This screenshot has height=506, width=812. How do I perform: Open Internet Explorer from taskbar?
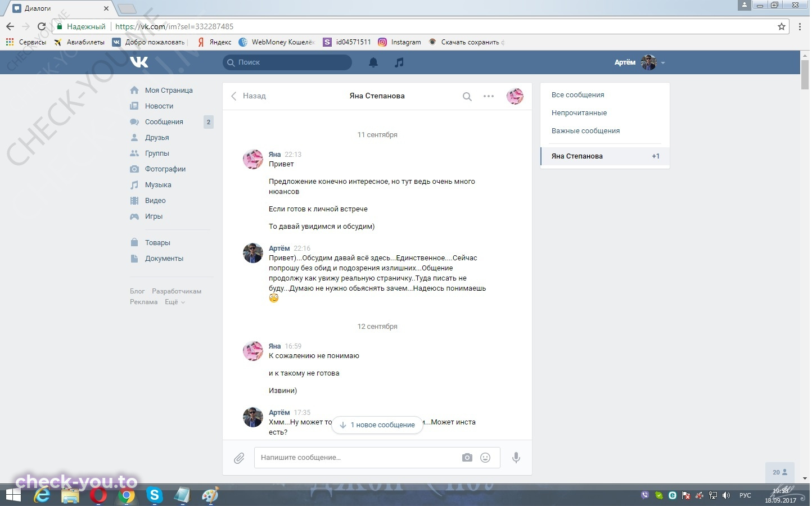click(x=42, y=495)
